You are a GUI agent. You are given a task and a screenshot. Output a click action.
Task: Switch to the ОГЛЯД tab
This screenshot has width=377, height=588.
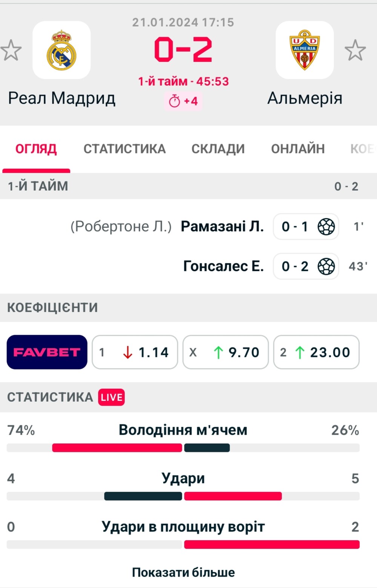point(36,149)
